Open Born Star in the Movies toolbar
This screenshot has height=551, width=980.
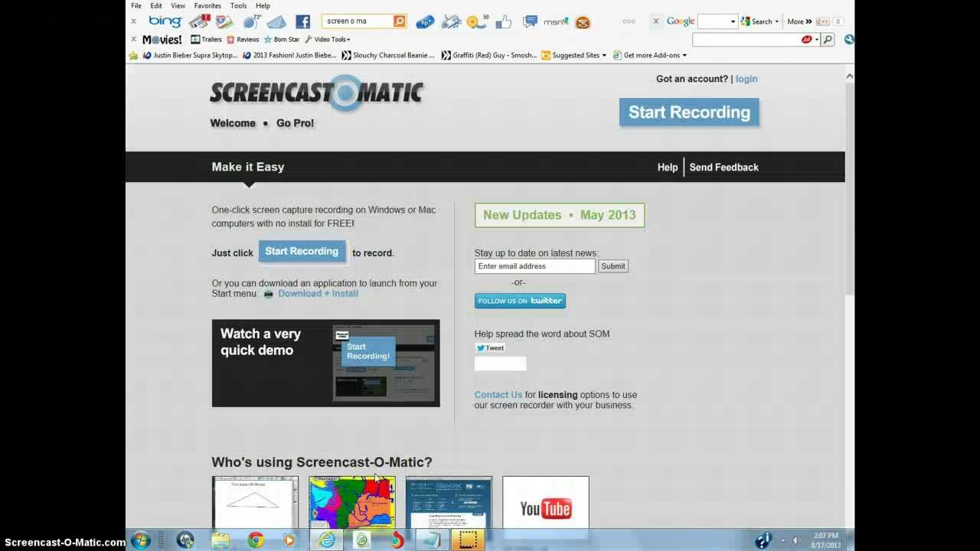click(x=282, y=39)
